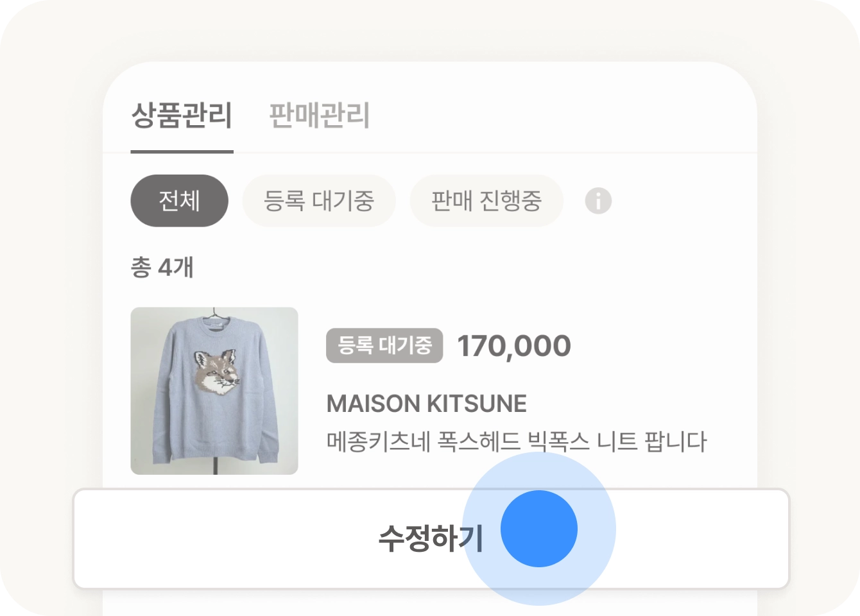Screen dimensions: 860x616
Task: Click the MAISON KITSUNE brand name
Action: (x=426, y=404)
